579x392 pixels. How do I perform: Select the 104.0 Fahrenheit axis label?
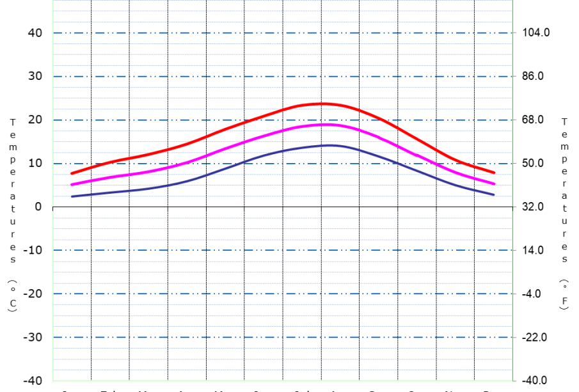[x=536, y=33]
